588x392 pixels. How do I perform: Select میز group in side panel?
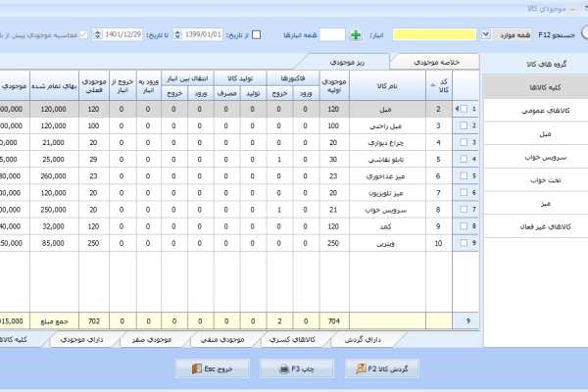[x=535, y=204]
